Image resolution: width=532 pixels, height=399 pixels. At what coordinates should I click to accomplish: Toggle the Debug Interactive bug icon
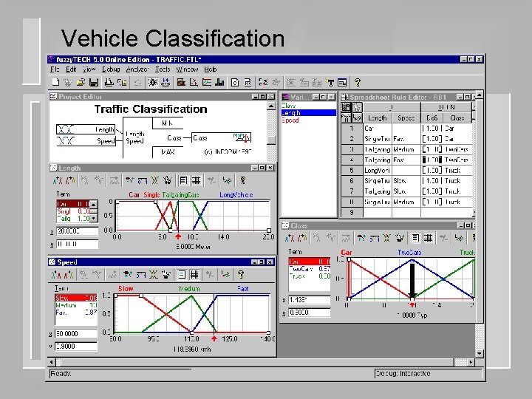(153, 82)
